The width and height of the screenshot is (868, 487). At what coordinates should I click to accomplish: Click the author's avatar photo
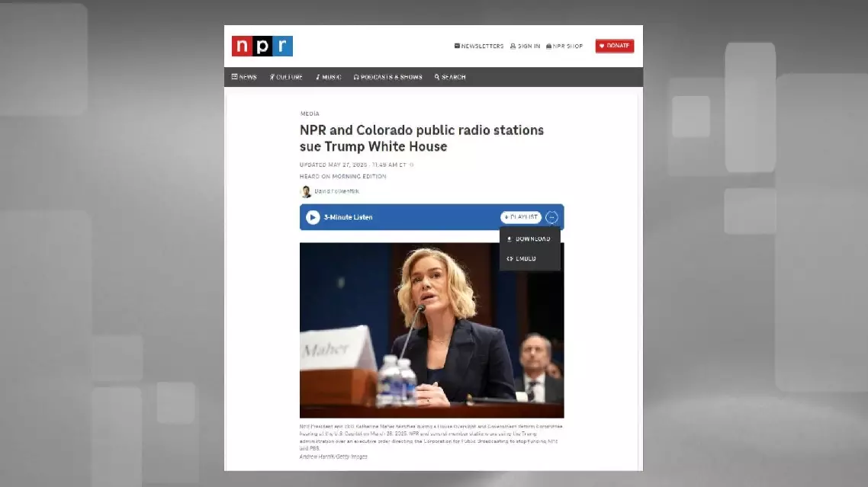306,191
